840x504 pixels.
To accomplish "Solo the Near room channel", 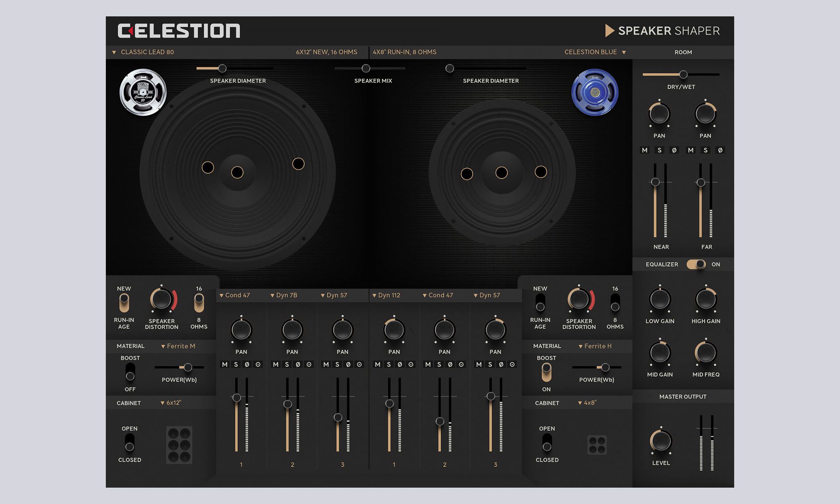I will click(x=659, y=150).
